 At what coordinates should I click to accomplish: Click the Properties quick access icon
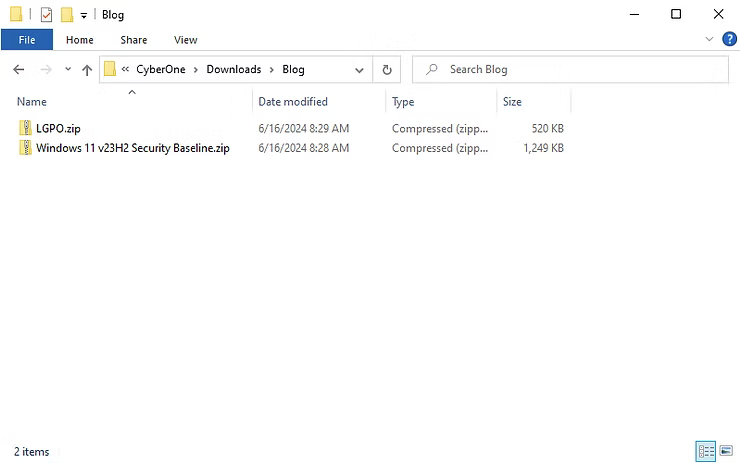(46, 15)
